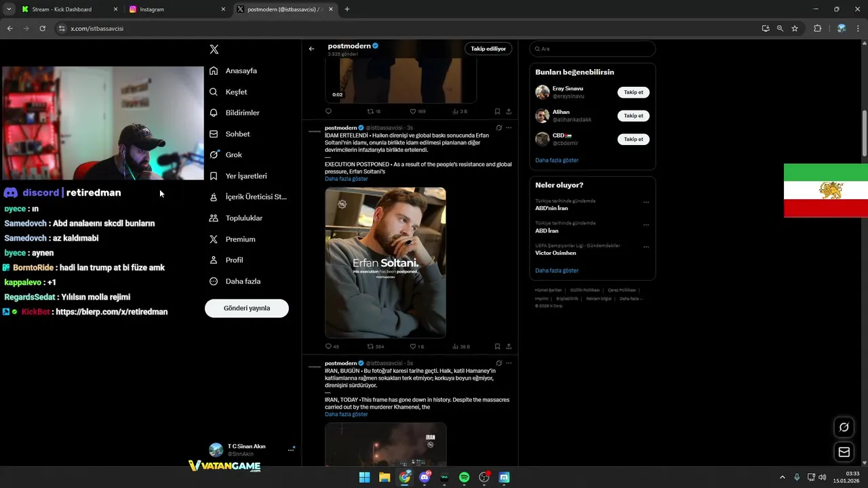Open floating Grok button at bottom right
Viewport: 868px width, 488px height.
pyautogui.click(x=844, y=427)
